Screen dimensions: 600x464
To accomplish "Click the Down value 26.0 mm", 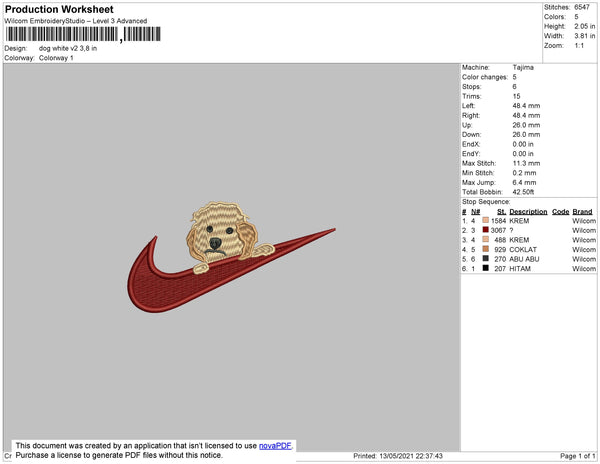I will click(x=526, y=135).
